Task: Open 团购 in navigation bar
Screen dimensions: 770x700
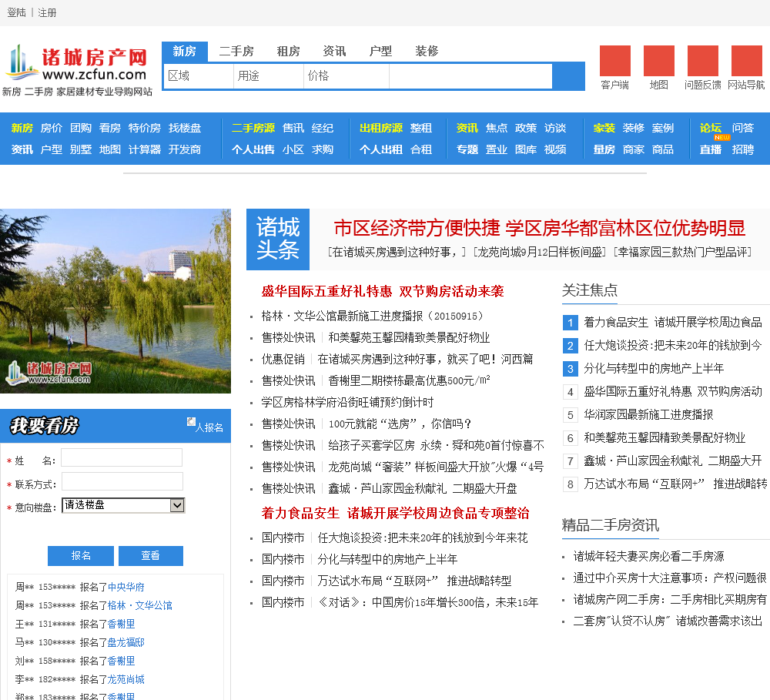Action: (x=81, y=128)
